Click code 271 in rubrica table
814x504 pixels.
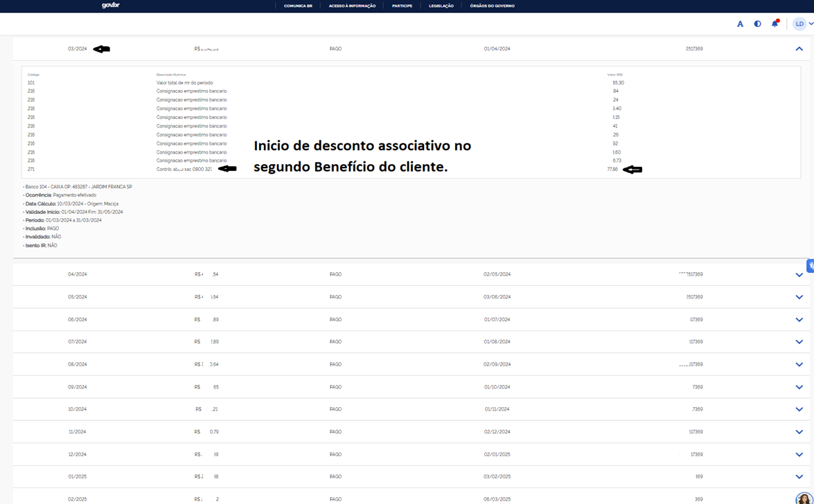click(31, 169)
